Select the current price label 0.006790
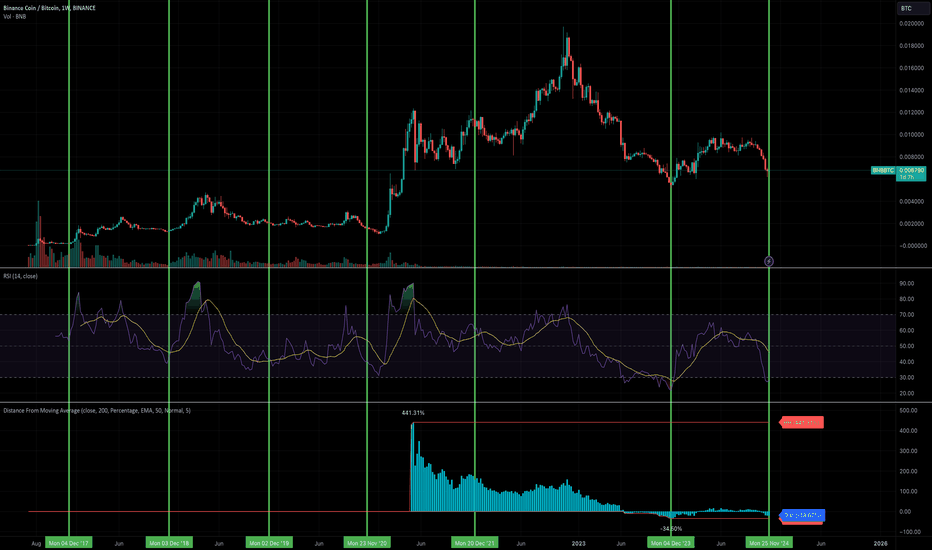The image size is (932, 550). [x=911, y=170]
